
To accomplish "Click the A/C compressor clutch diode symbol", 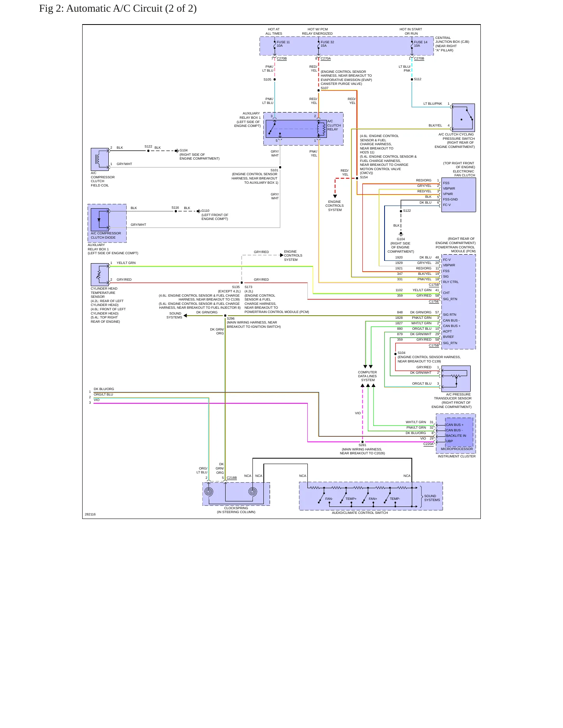I will (x=100, y=220).
